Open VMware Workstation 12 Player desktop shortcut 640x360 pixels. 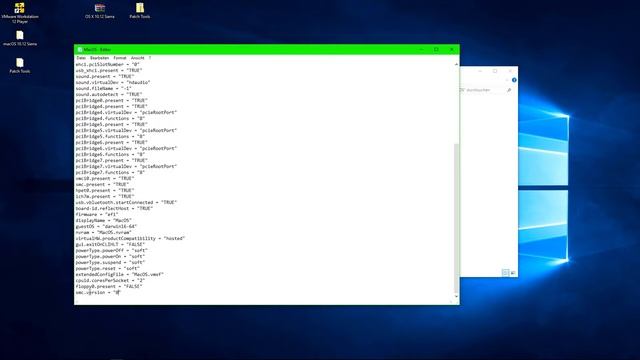[20, 12]
